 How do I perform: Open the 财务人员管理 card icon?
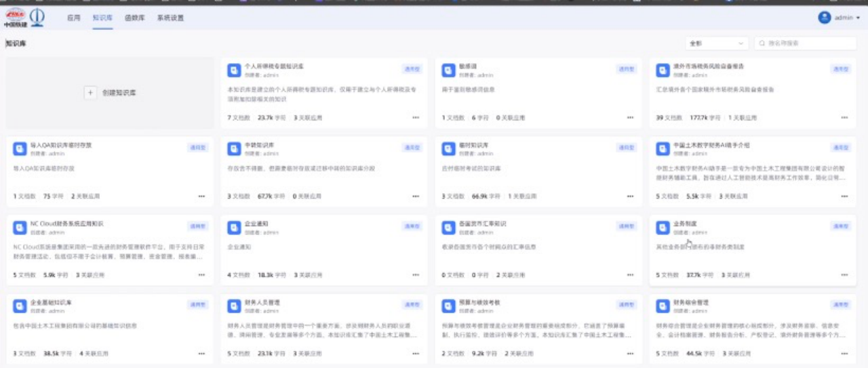pyautogui.click(x=234, y=306)
